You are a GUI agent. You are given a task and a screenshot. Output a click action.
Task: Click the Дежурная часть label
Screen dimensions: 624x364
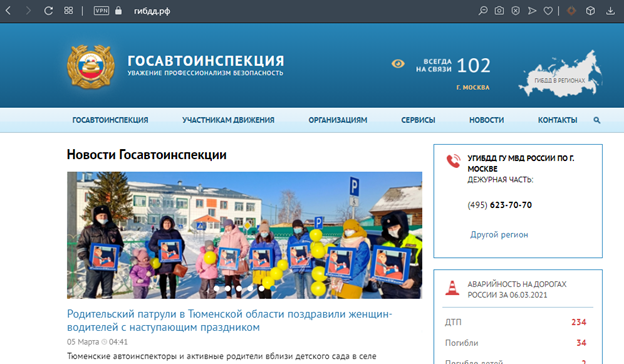(x=500, y=180)
